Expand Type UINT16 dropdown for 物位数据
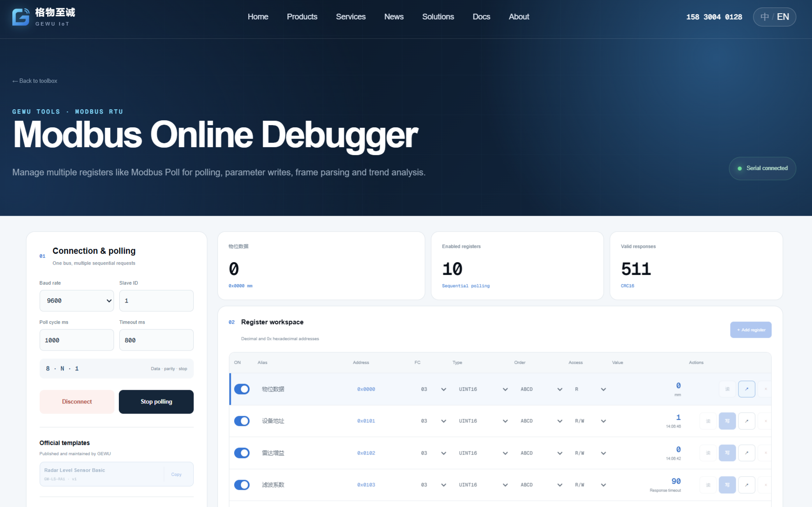Viewport: 812px width, 507px height. point(483,389)
